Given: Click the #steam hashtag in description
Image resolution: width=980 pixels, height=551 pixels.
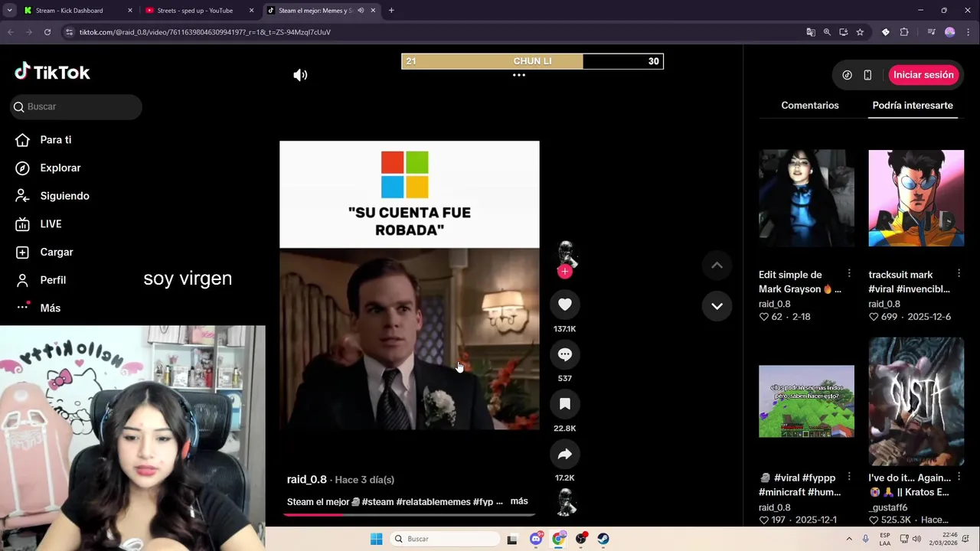Looking at the screenshot, I should (x=377, y=502).
